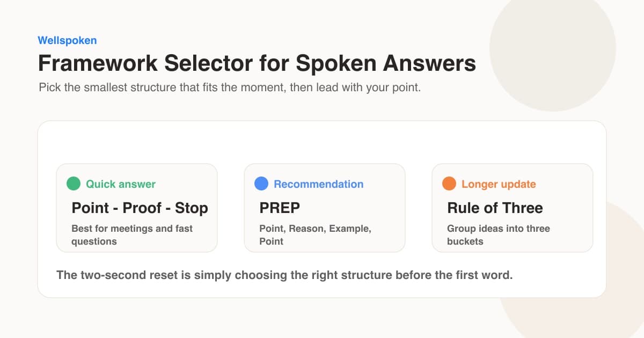This screenshot has width=644, height=338.
Task: Choose the Point - Proof - Stop heading
Action: point(140,208)
